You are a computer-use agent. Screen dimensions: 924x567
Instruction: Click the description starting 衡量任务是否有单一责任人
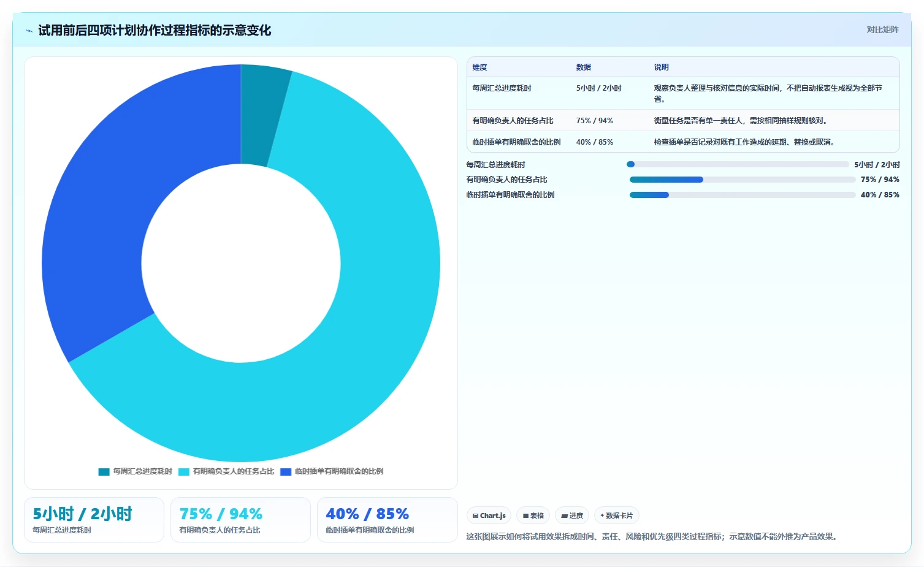(741, 121)
